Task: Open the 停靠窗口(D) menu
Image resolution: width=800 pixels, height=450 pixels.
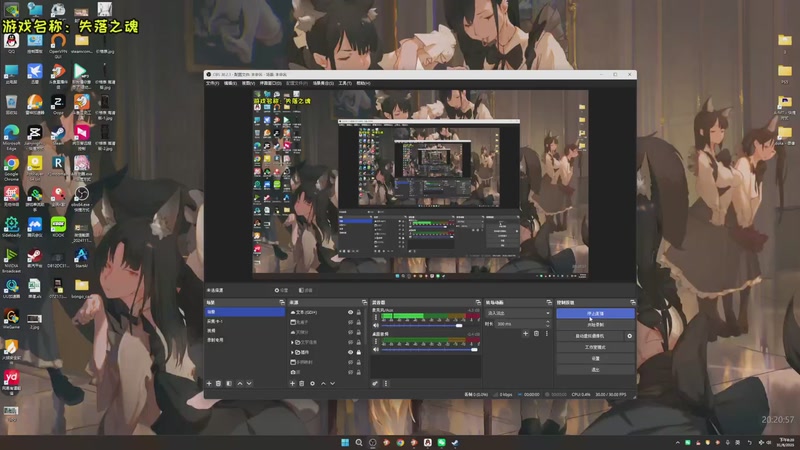Action: pos(270,83)
